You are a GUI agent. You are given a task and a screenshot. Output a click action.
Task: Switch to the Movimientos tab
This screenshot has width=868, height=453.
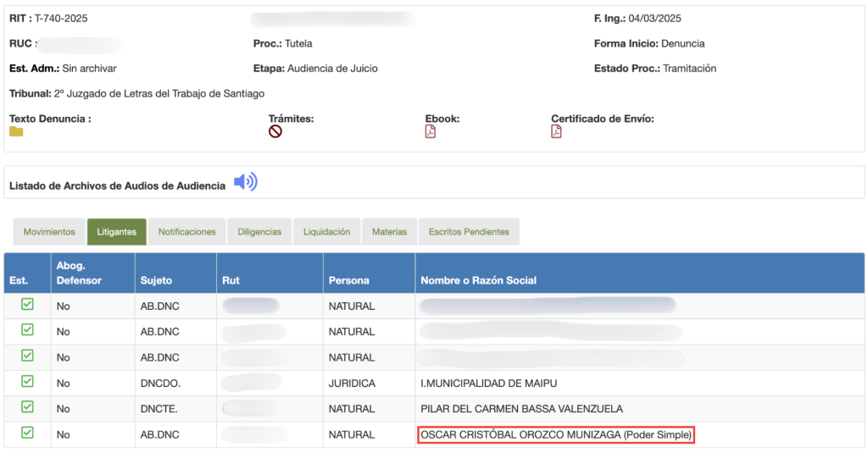pyautogui.click(x=49, y=232)
